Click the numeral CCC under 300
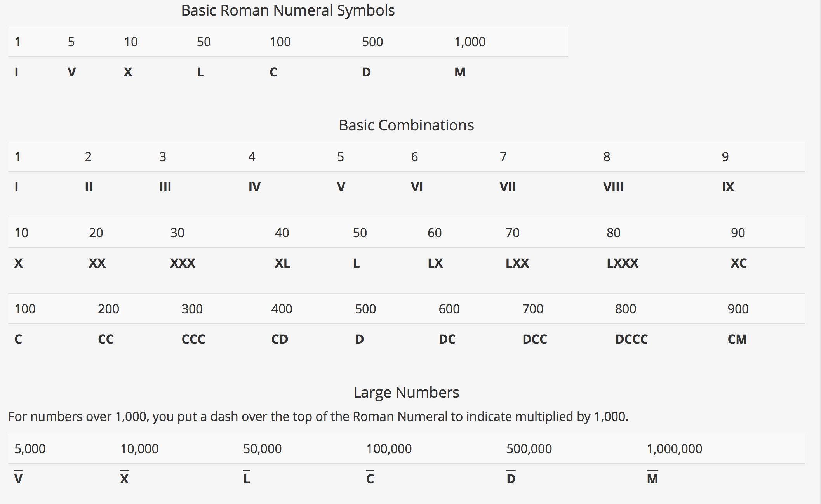821x504 pixels. 193,339
